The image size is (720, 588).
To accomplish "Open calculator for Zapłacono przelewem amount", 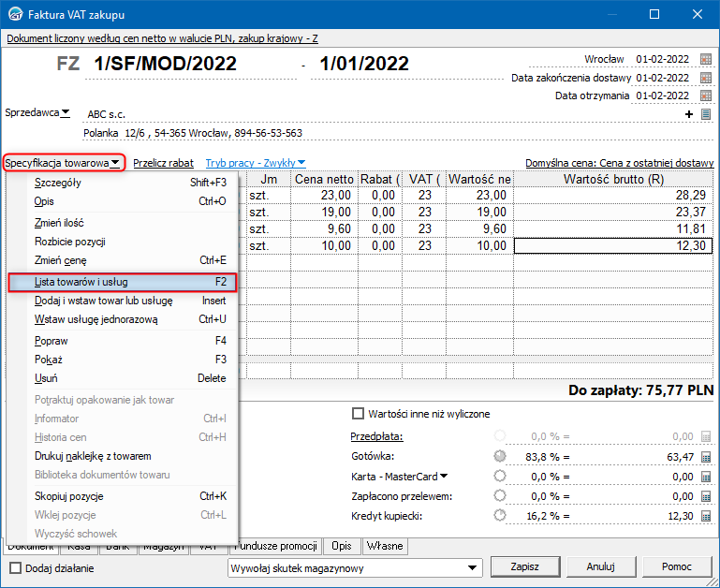I will 705,496.
